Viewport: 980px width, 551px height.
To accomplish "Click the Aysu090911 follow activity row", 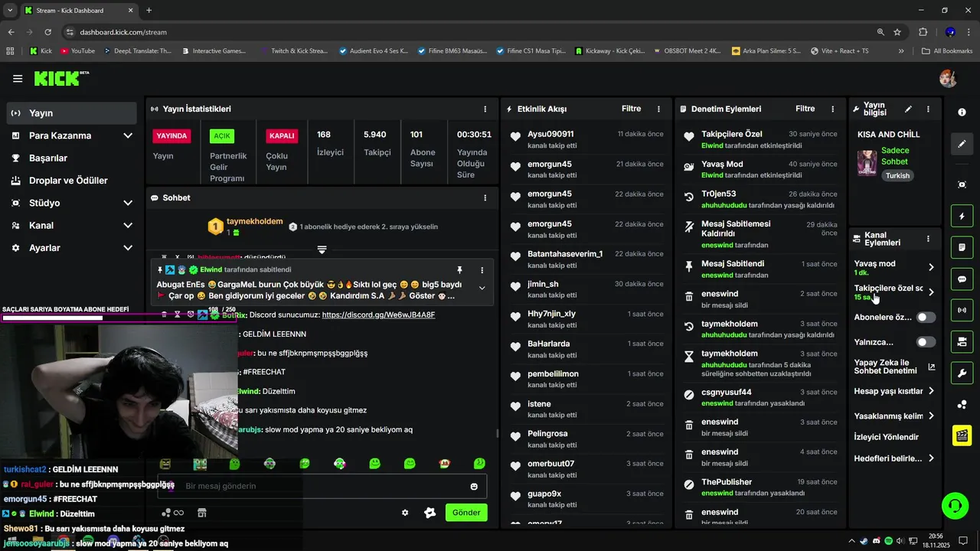I will (587, 139).
